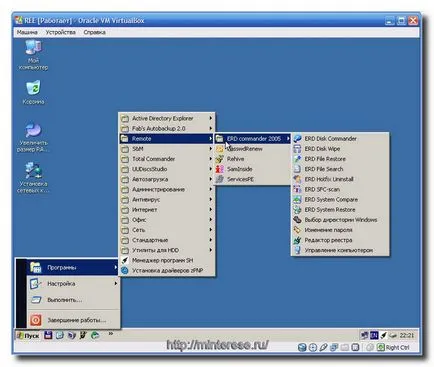Viewport: 434px width, 367px height.
Task: Select Remote in programs menu
Action: pyautogui.click(x=167, y=138)
